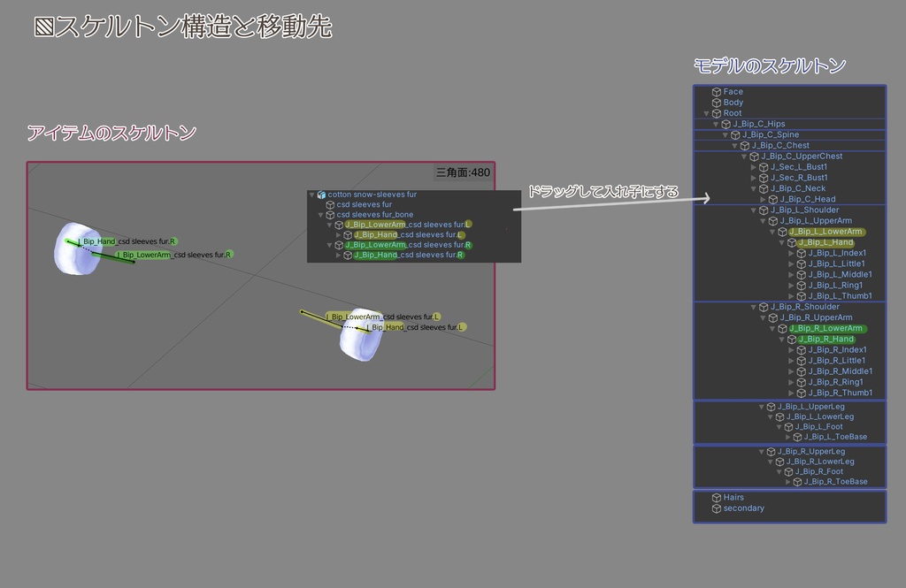This screenshot has height=588, width=906.
Task: Click the cube icon of J_Bip_C_Hips
Action: (x=726, y=124)
